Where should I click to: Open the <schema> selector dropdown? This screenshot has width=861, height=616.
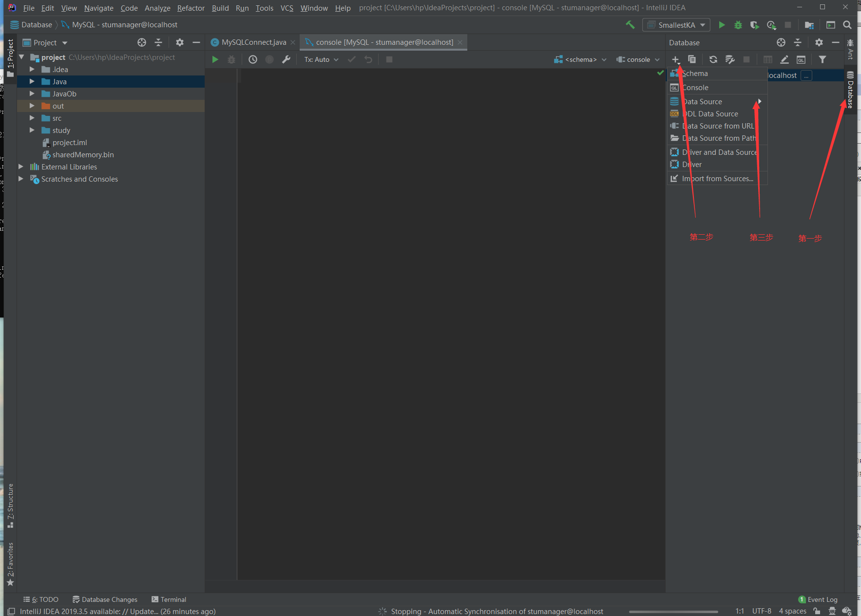pyautogui.click(x=580, y=59)
